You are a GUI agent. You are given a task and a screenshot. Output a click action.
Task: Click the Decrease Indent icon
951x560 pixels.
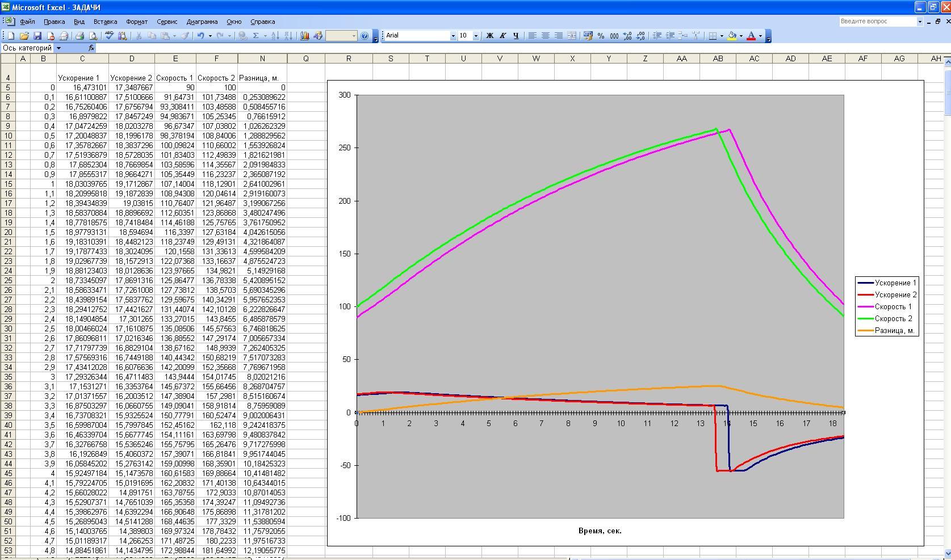(657, 36)
